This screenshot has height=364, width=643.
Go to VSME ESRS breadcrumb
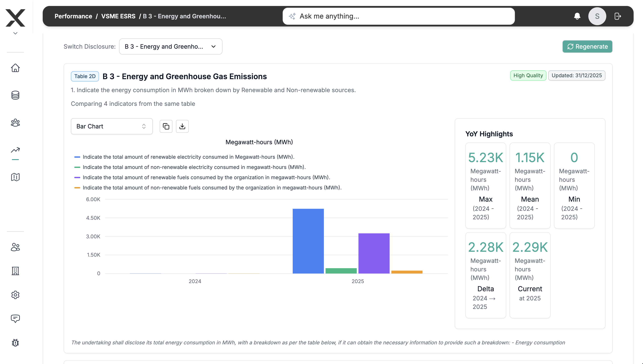click(118, 16)
